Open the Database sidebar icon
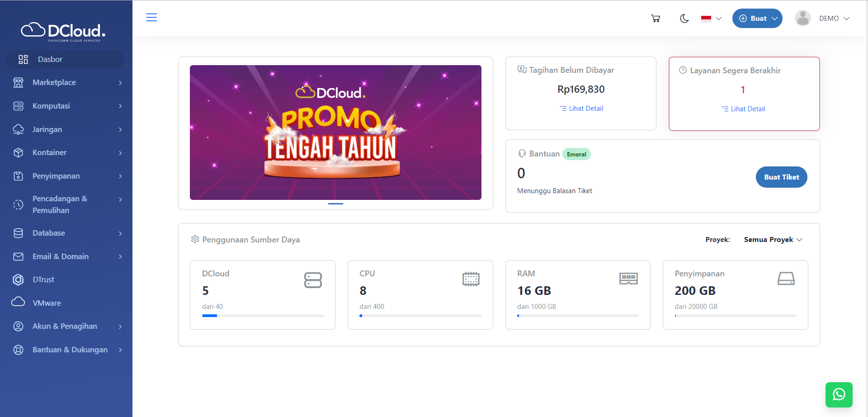 pyautogui.click(x=18, y=233)
